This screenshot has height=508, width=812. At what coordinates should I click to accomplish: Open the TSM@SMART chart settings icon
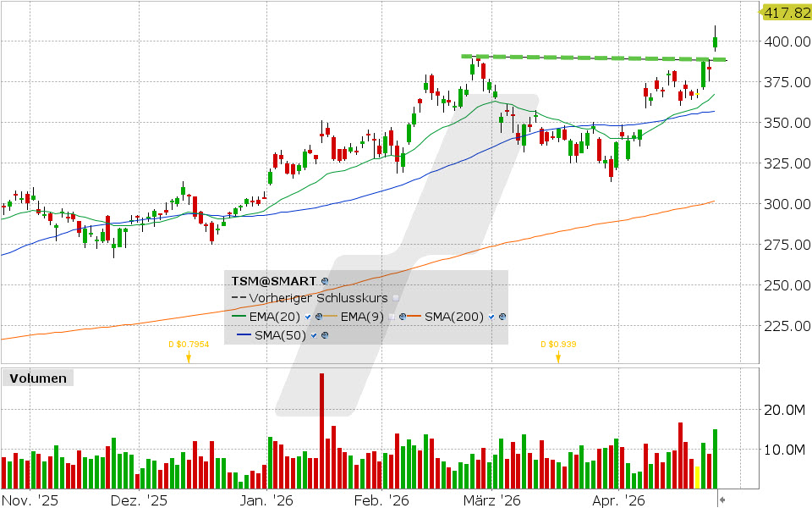(325, 282)
